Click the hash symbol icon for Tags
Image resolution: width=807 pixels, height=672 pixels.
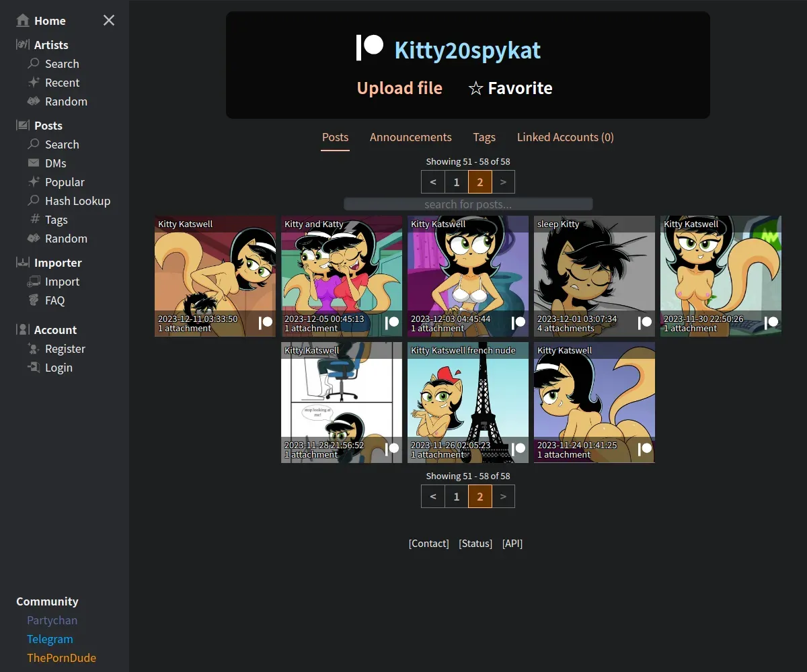[36, 220]
